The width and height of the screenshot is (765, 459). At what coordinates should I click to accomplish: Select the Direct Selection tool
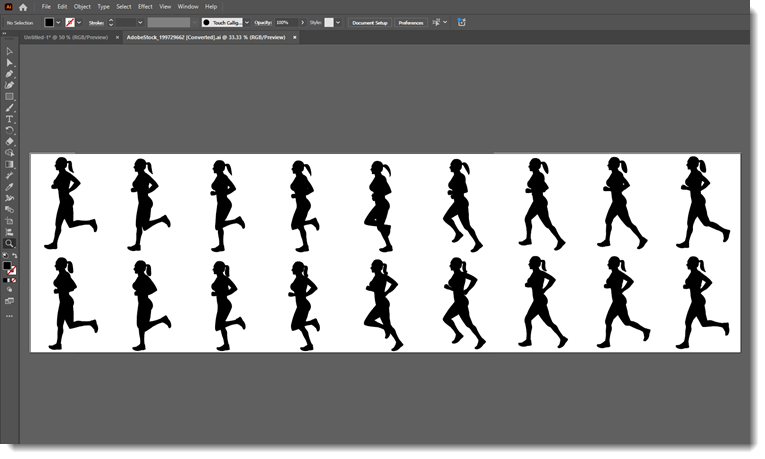click(9, 62)
